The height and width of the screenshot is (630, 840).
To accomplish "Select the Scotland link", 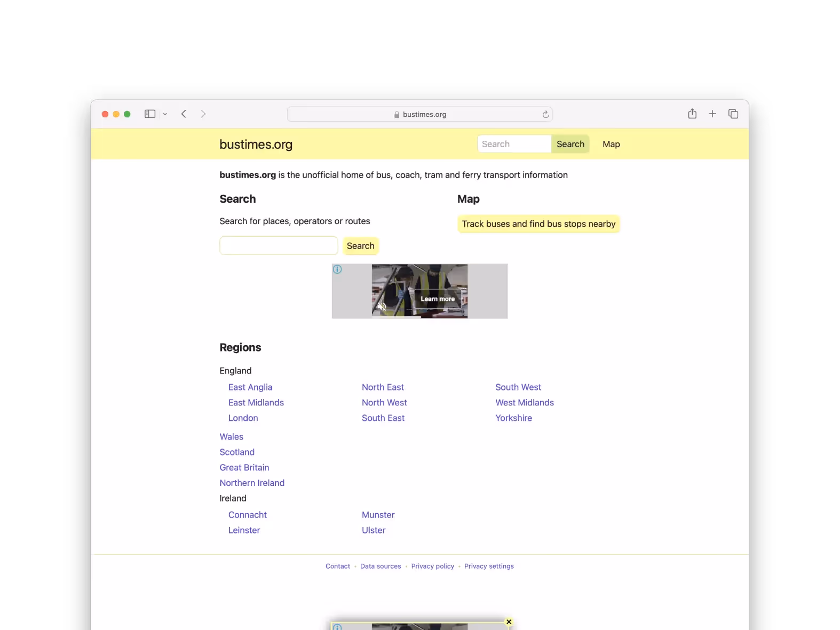I will point(237,452).
